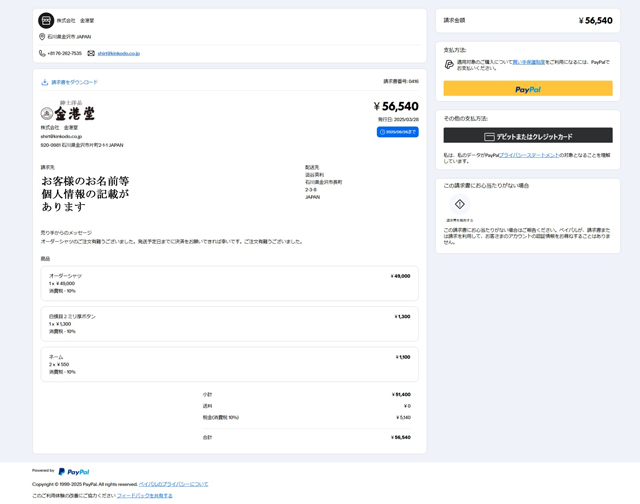Click the 金港堂 shop logo image
Image resolution: width=640 pixels, height=504 pixels.
[x=68, y=113]
